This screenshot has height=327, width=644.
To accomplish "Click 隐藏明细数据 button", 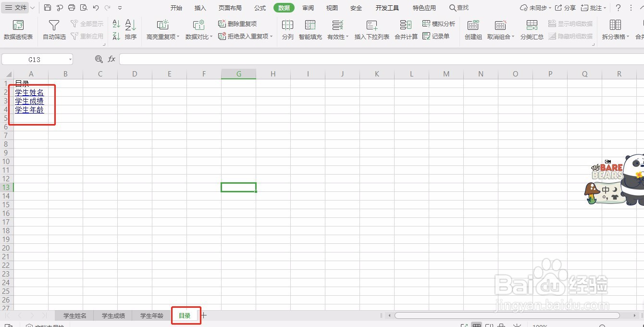I will [x=570, y=36].
